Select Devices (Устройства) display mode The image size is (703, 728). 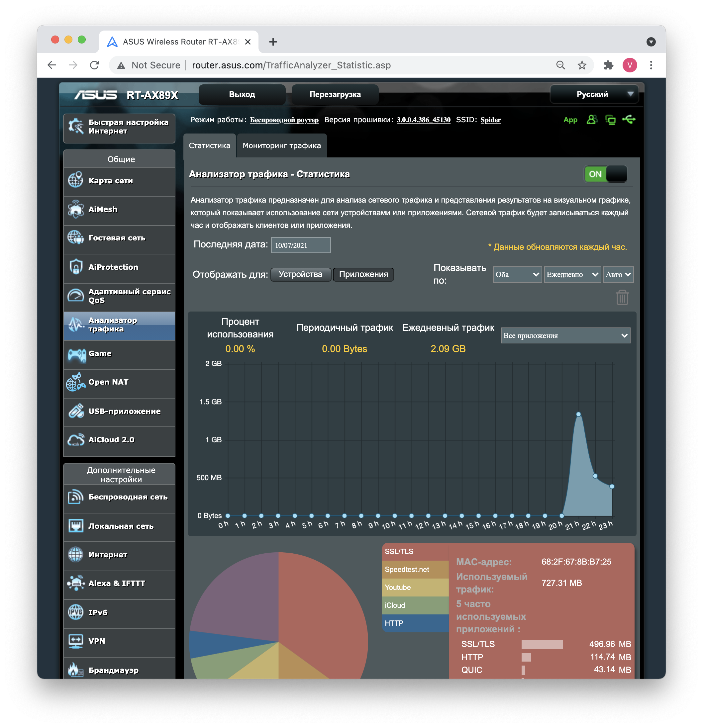coord(301,275)
